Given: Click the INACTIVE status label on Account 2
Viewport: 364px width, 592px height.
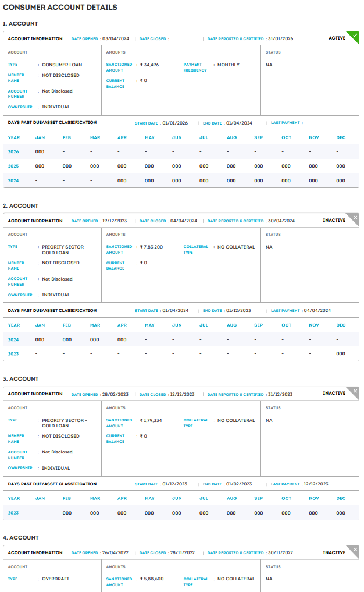Looking at the screenshot, I should (x=334, y=221).
